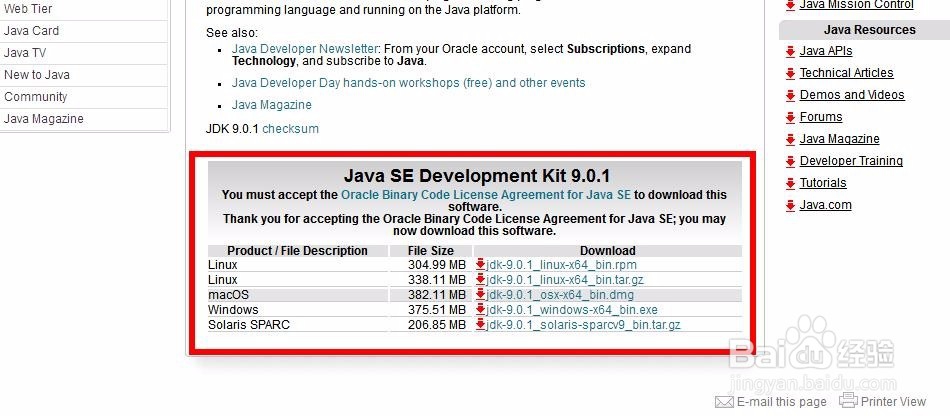Viewport: 950px width, 416px height.
Task: Click the Solaris SPARC product cell
Action: [297, 325]
